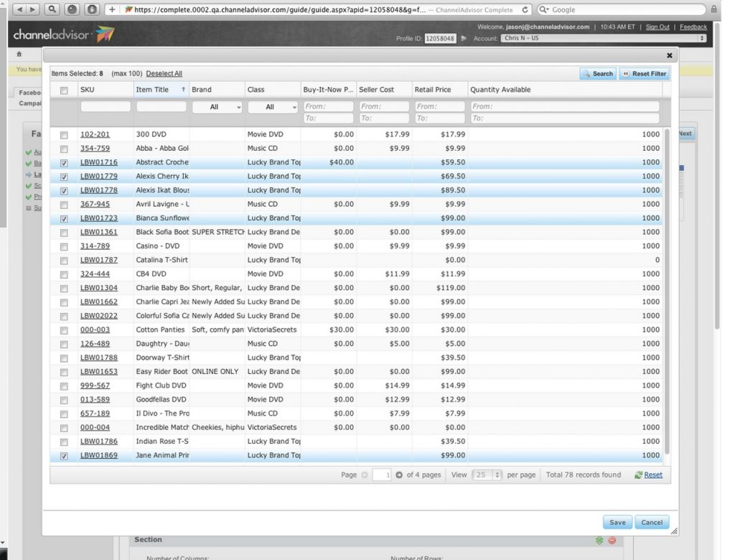Image resolution: width=735 pixels, height=560 pixels.
Task: Click Buy-It-Now From filter field
Action: tap(328, 106)
